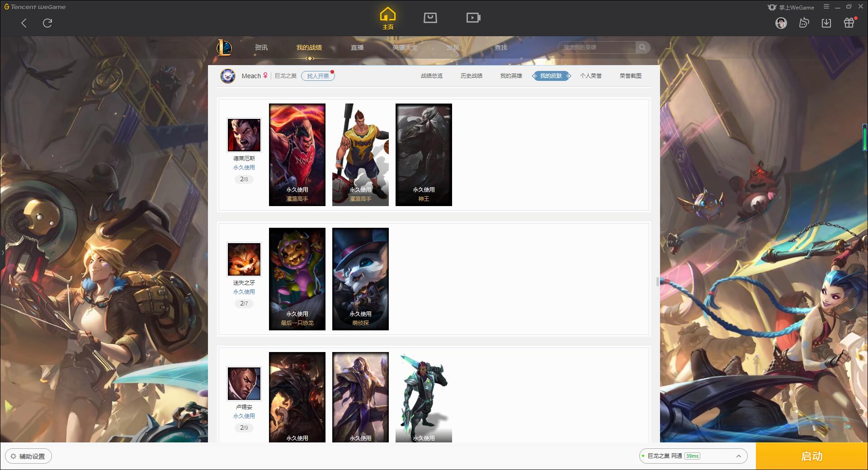Open the 资讯 news tab
The height and width of the screenshot is (470, 868).
pos(261,47)
